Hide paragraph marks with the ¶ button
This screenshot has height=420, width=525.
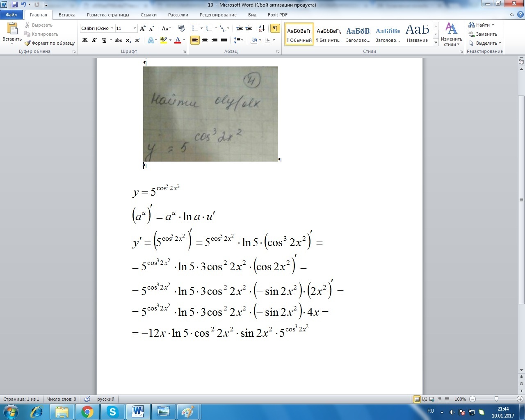[x=275, y=28]
